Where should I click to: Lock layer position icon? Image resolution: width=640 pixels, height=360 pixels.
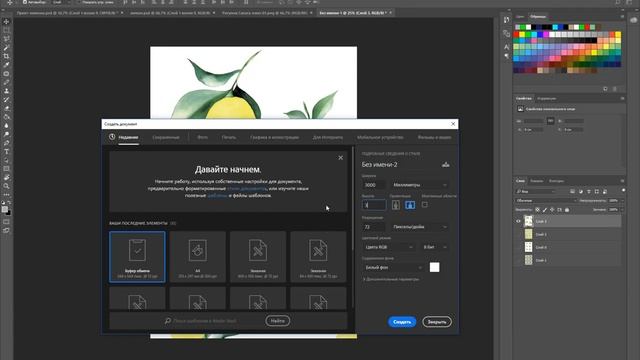pyautogui.click(x=552, y=210)
